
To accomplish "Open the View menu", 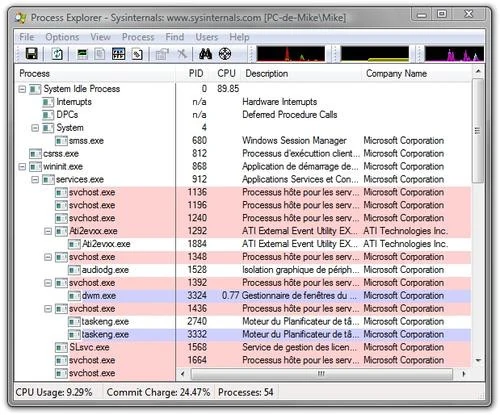I will point(101,37).
